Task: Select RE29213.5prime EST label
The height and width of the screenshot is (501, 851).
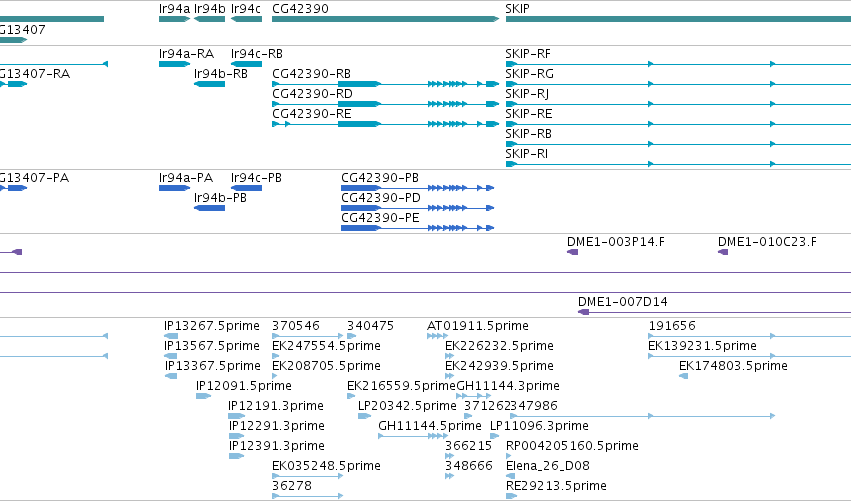Action: click(556, 486)
